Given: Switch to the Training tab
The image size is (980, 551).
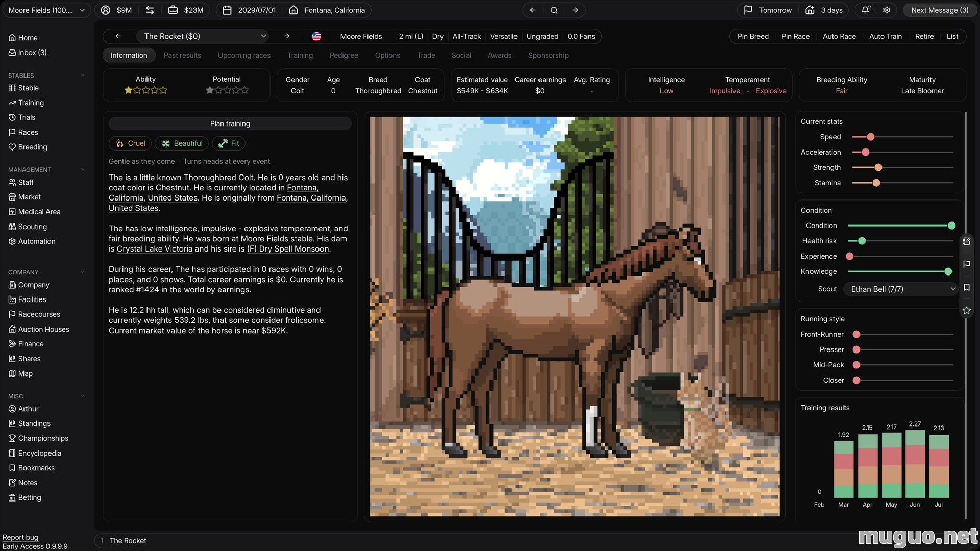Looking at the screenshot, I should tap(300, 55).
